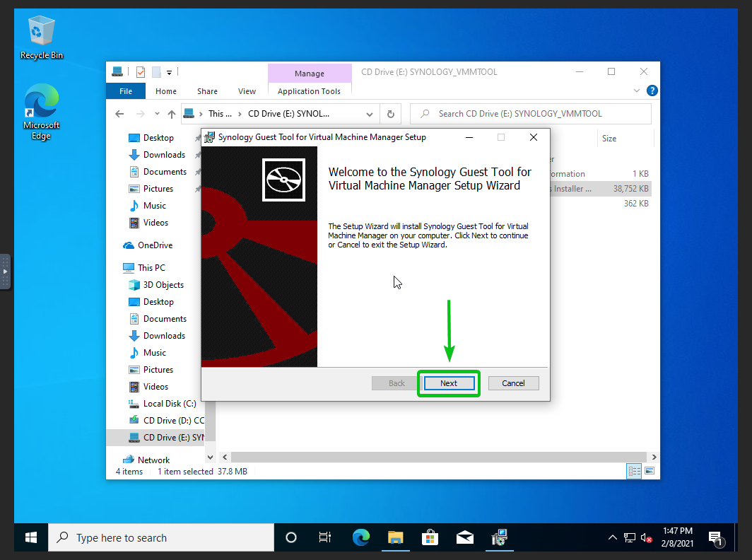Click the Search CD Drive input field
The height and width of the screenshot is (560, 752).
coord(537,114)
